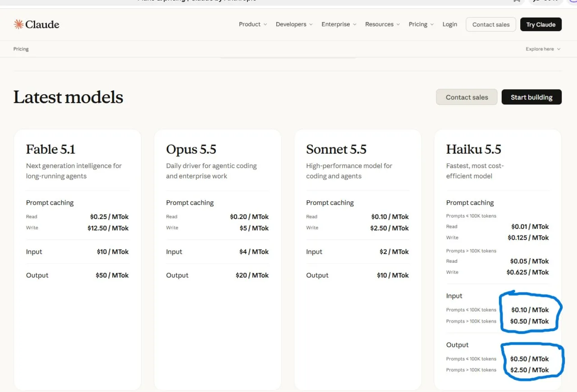
Task: Click the $5 / MTok write price
Action: pyautogui.click(x=254, y=228)
